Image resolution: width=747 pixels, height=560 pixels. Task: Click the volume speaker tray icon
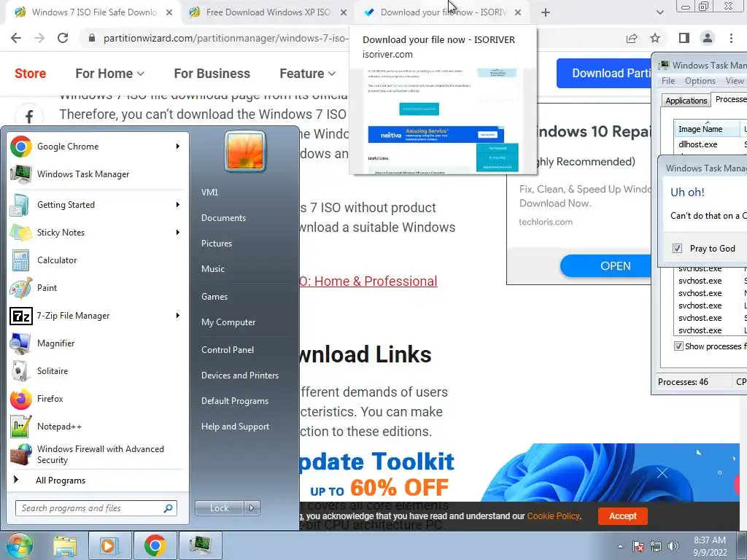click(x=673, y=546)
